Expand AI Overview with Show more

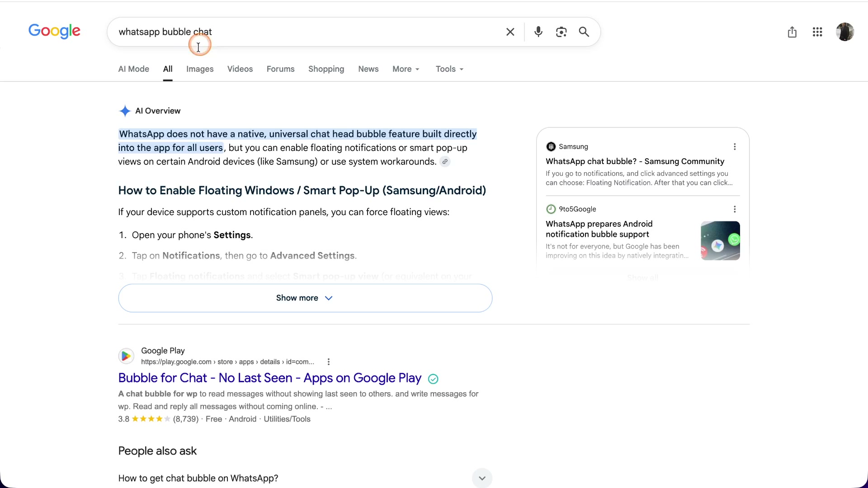click(x=305, y=298)
